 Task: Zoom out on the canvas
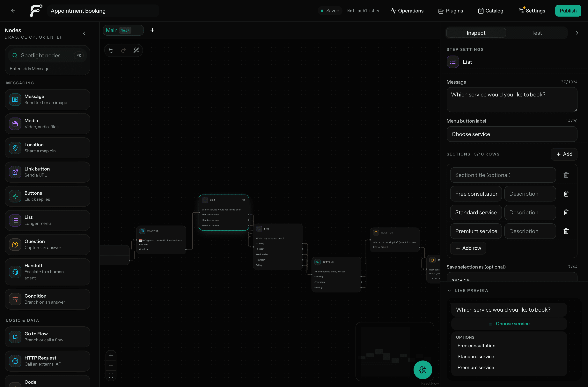point(111,366)
